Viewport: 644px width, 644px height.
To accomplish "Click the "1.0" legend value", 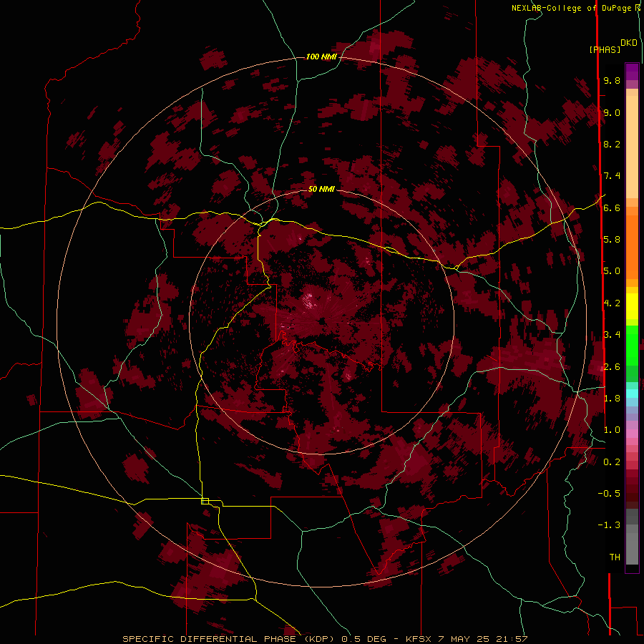I will [x=612, y=430].
